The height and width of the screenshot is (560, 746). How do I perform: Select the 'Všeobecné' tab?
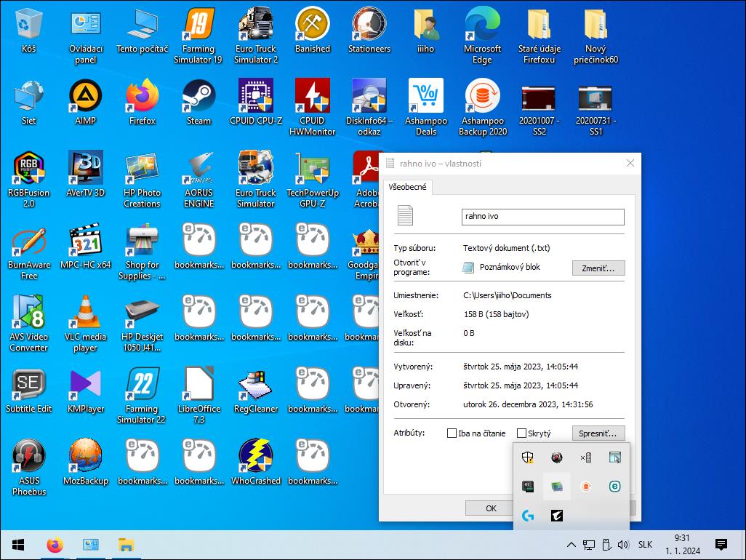pyautogui.click(x=407, y=187)
